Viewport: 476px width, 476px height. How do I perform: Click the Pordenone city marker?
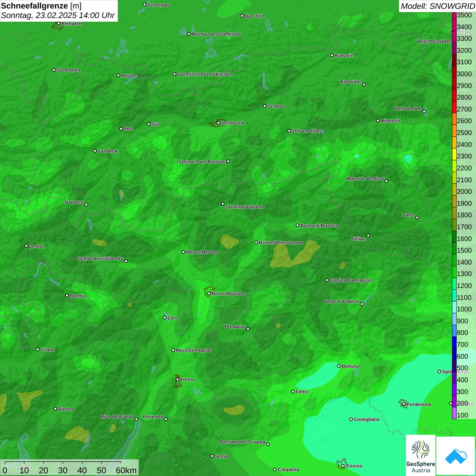404,404
